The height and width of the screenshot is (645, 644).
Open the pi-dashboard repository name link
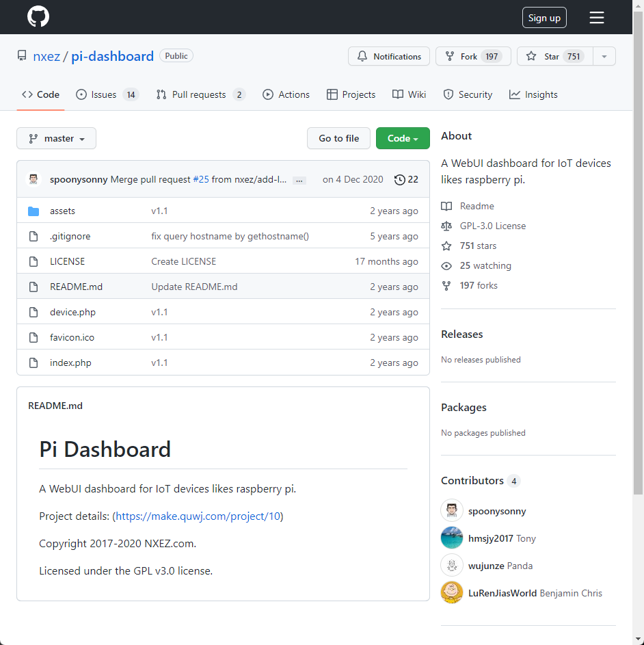112,56
